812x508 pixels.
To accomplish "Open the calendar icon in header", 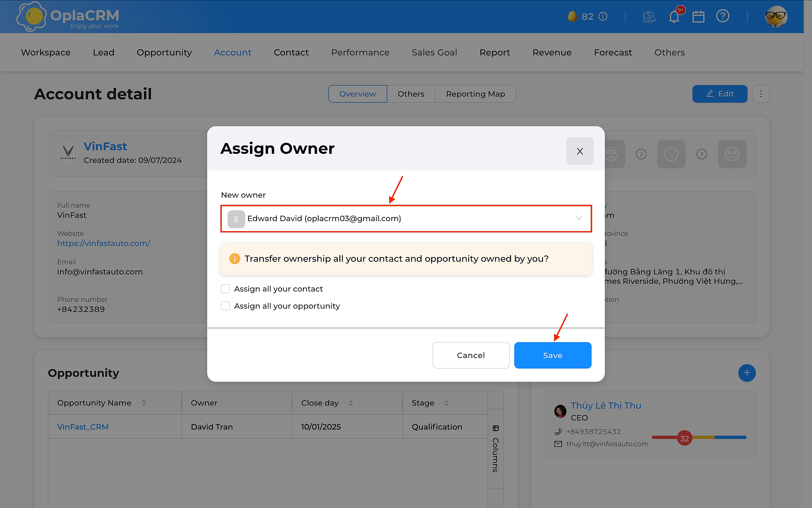I will (698, 16).
